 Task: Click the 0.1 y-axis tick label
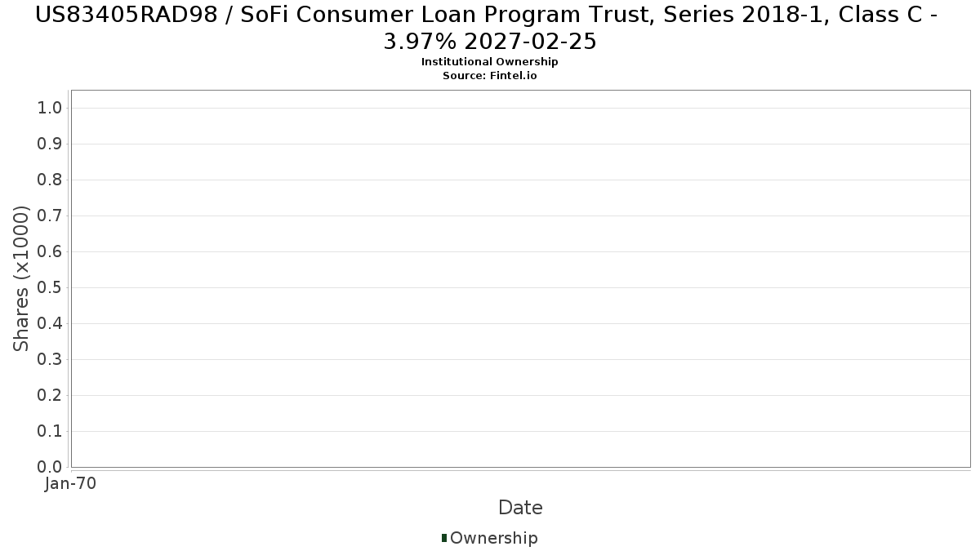(50, 432)
